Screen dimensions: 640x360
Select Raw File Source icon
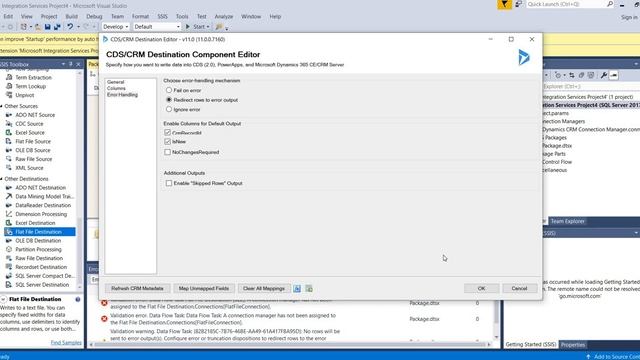[x=9, y=159]
